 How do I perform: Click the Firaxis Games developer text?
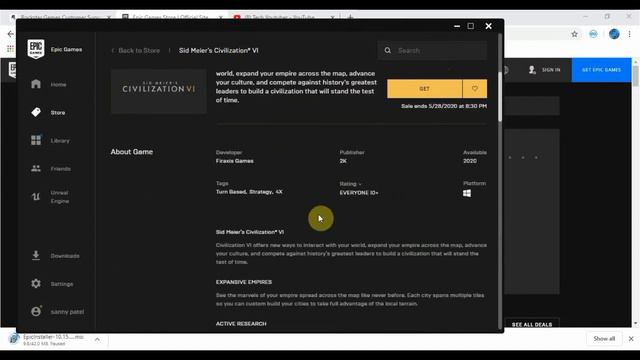pos(235,161)
